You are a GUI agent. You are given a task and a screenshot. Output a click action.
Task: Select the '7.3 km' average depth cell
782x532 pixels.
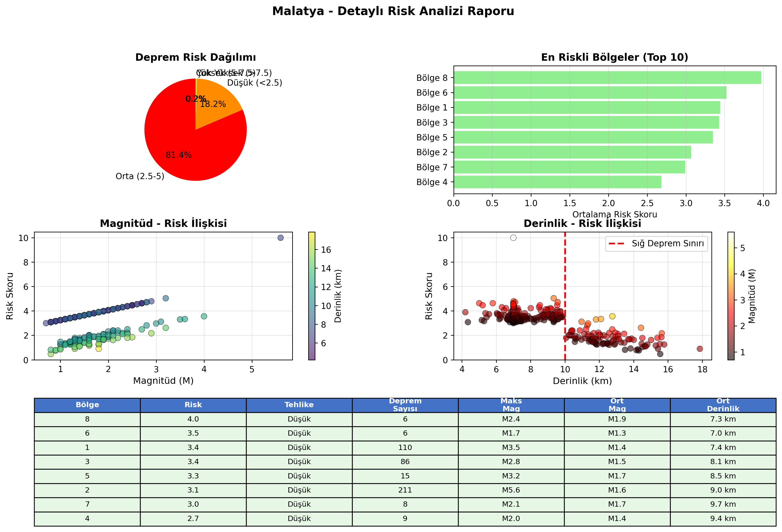pos(723,419)
